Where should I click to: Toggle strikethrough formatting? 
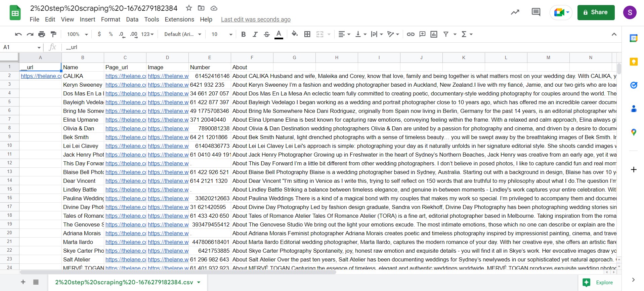267,34
